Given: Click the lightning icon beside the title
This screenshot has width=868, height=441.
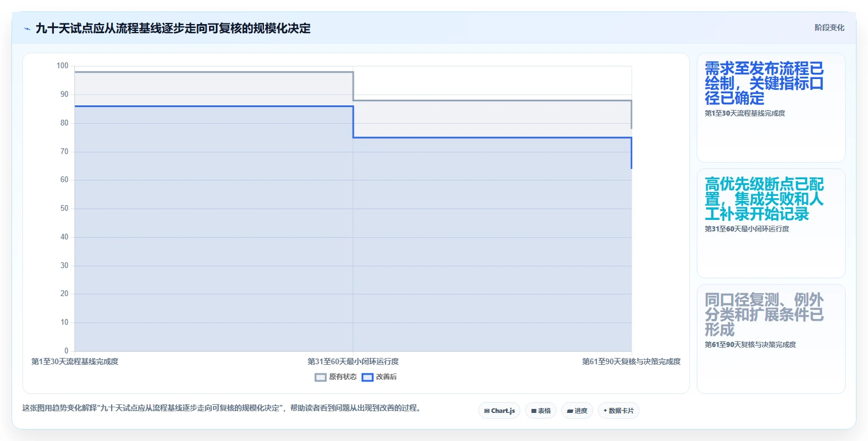Looking at the screenshot, I should (27, 28).
